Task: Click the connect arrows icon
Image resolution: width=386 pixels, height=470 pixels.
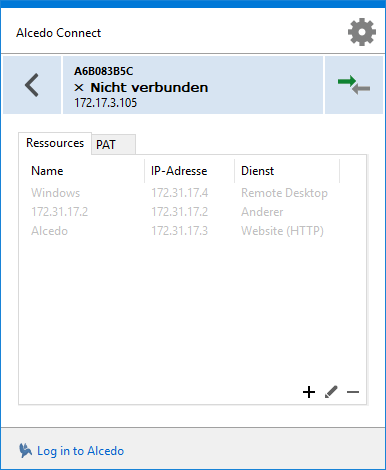Action: click(354, 85)
